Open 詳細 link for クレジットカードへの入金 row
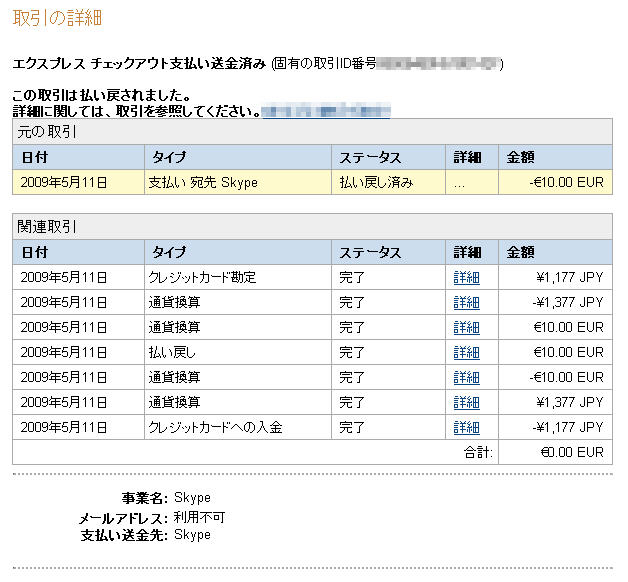 tap(466, 427)
